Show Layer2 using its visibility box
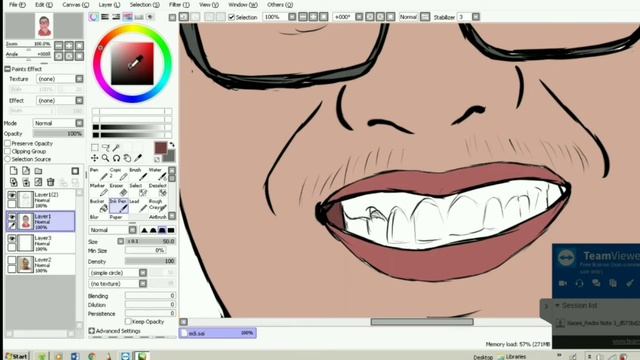 tap(12, 260)
